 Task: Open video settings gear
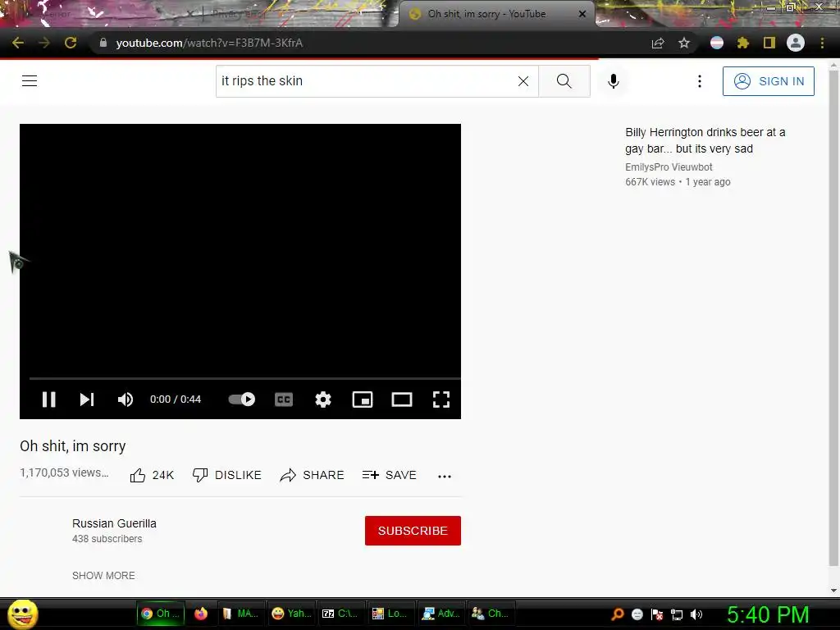[323, 399]
